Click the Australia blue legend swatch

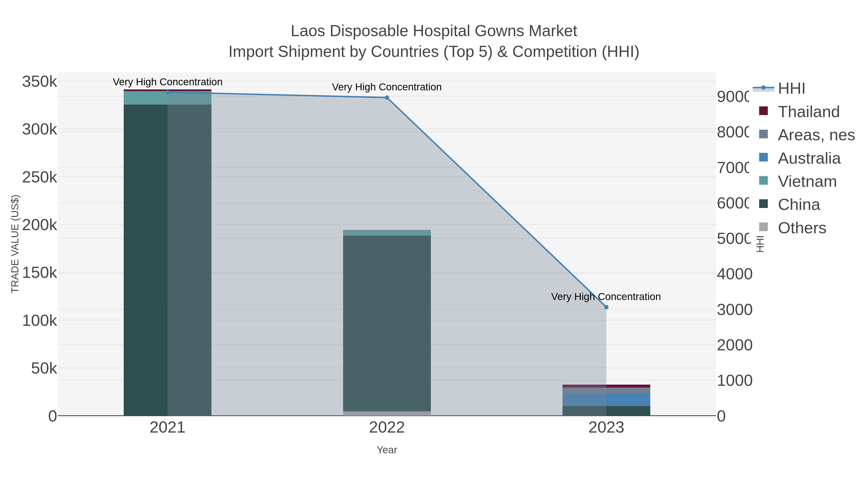coord(763,157)
